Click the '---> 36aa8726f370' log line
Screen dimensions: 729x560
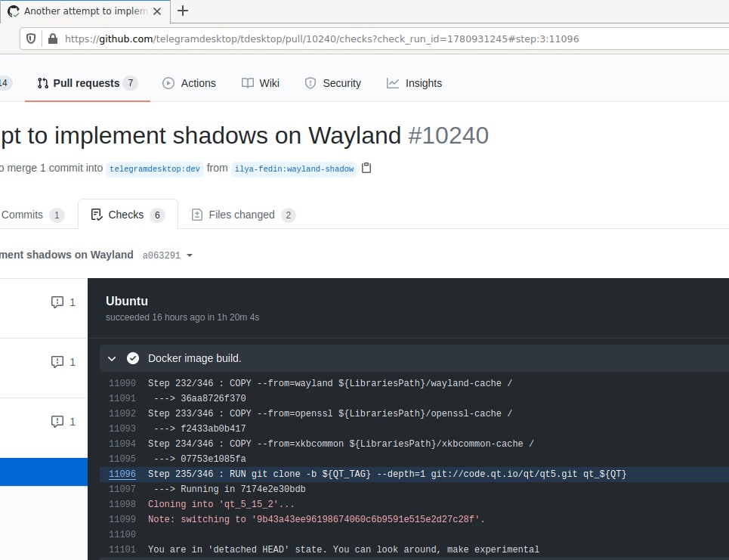(199, 398)
